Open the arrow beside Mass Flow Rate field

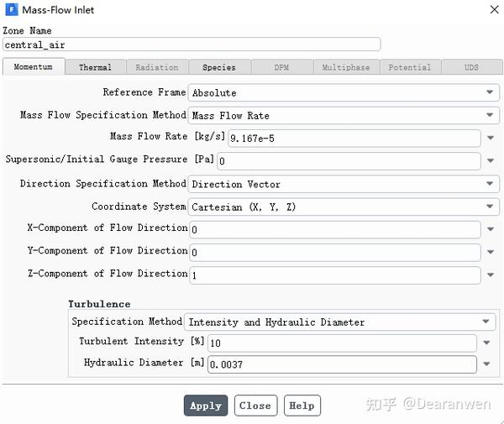pyautogui.click(x=491, y=138)
